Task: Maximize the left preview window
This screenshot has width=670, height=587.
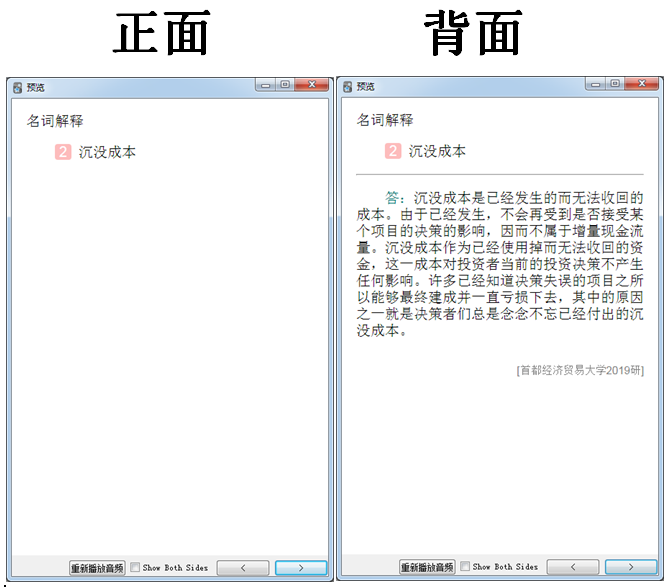Action: (x=285, y=85)
